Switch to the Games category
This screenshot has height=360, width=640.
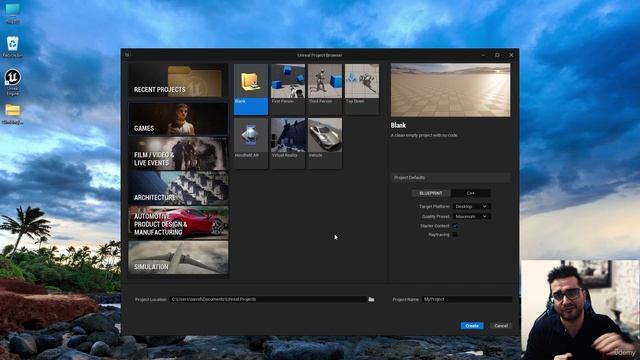click(x=178, y=119)
